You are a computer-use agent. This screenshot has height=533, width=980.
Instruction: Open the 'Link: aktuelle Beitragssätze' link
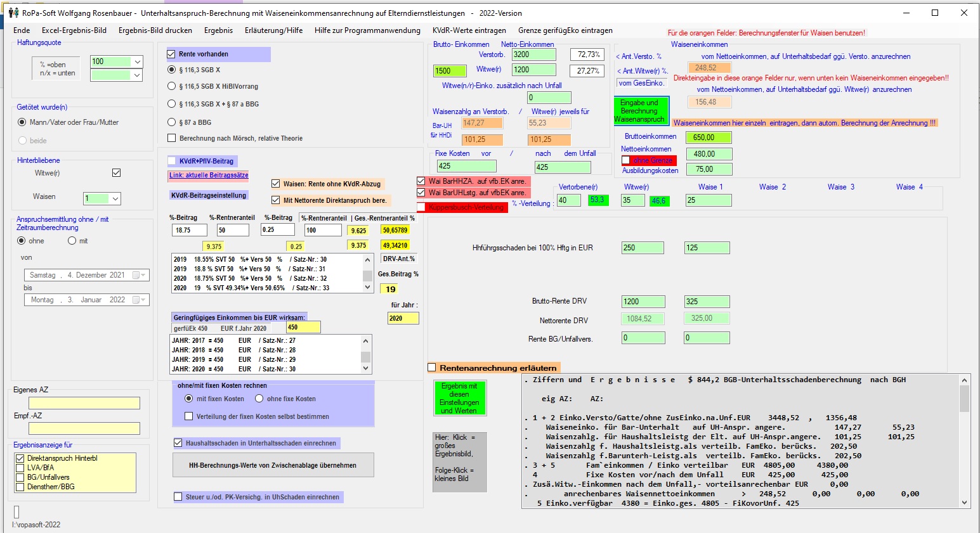[x=209, y=176]
